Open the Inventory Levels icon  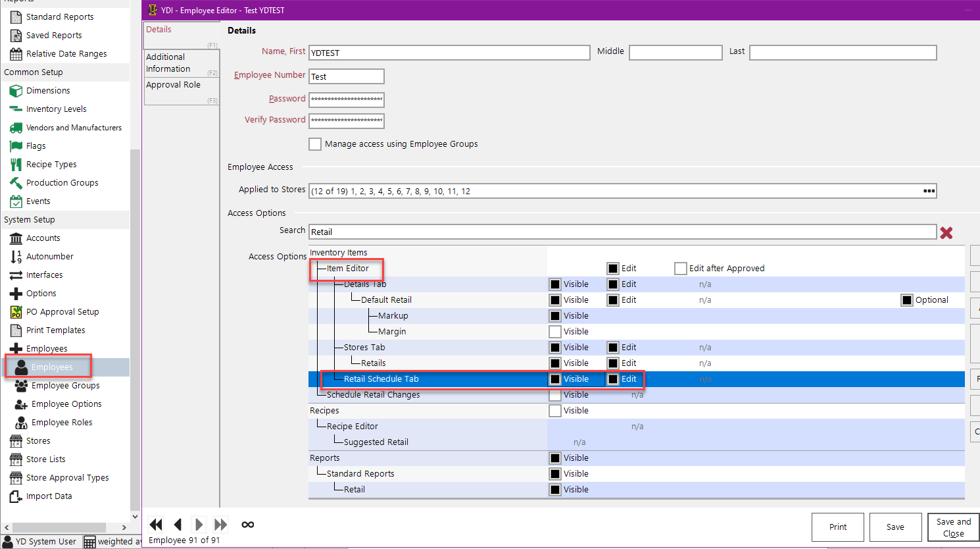coord(16,109)
